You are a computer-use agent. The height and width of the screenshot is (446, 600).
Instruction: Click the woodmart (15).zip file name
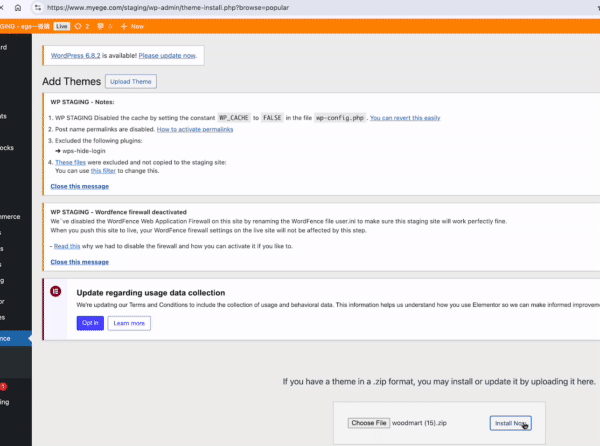click(419, 423)
